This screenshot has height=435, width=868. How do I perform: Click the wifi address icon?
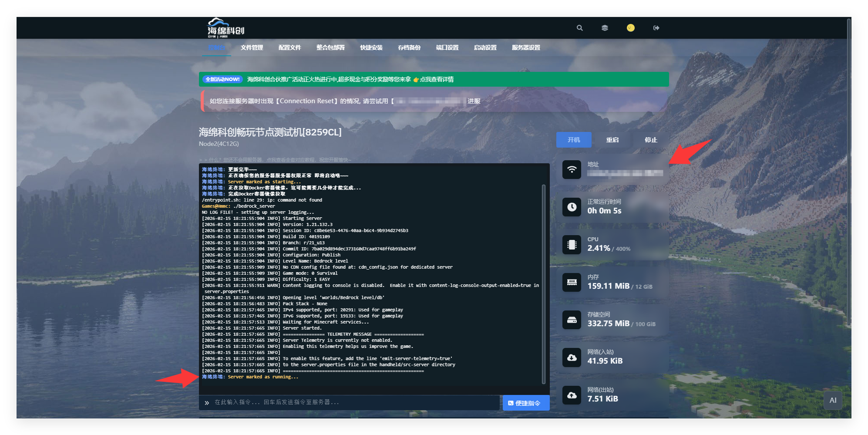pos(572,169)
